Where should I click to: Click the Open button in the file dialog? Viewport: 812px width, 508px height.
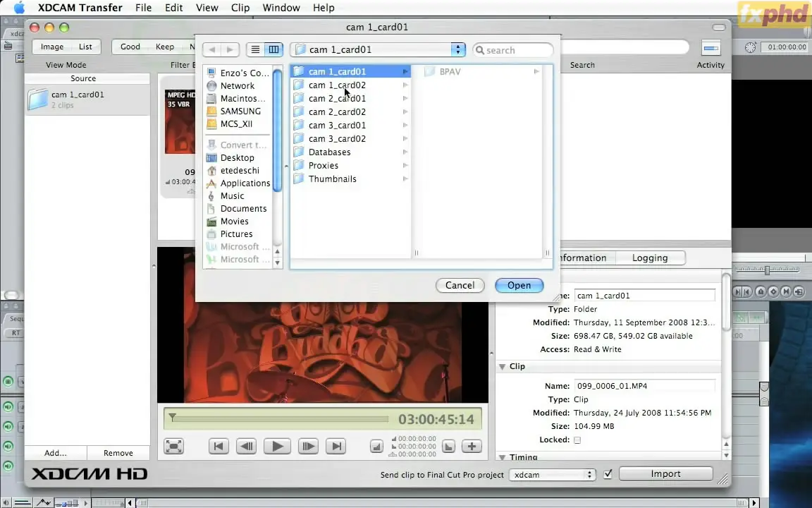pos(519,286)
